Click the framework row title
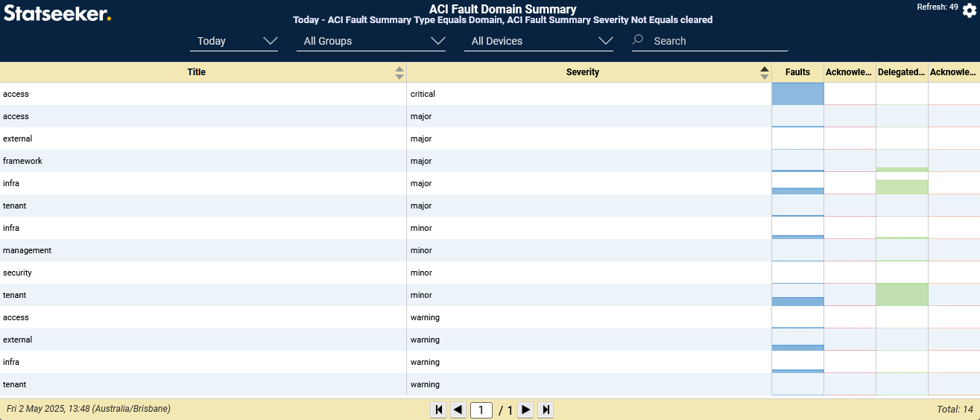The height and width of the screenshot is (420, 980). pos(23,161)
